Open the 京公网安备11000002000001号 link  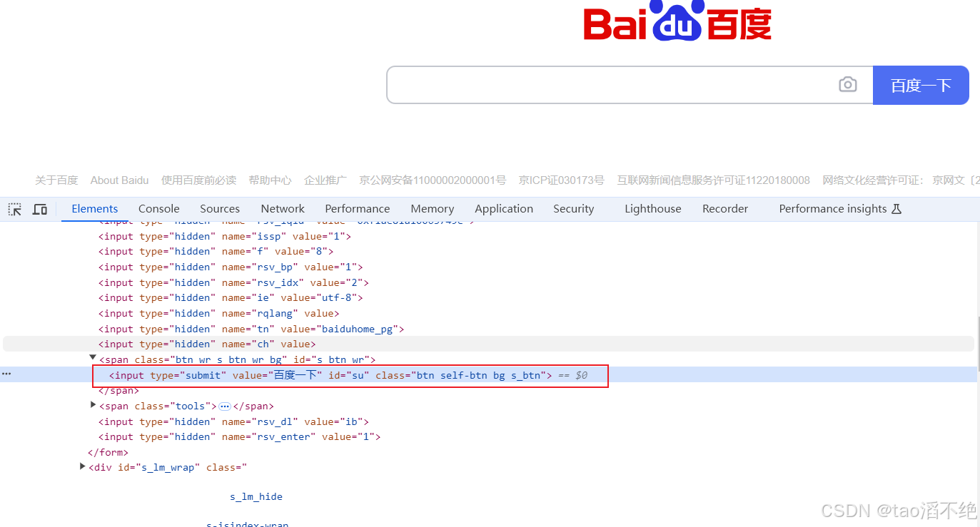tap(433, 180)
